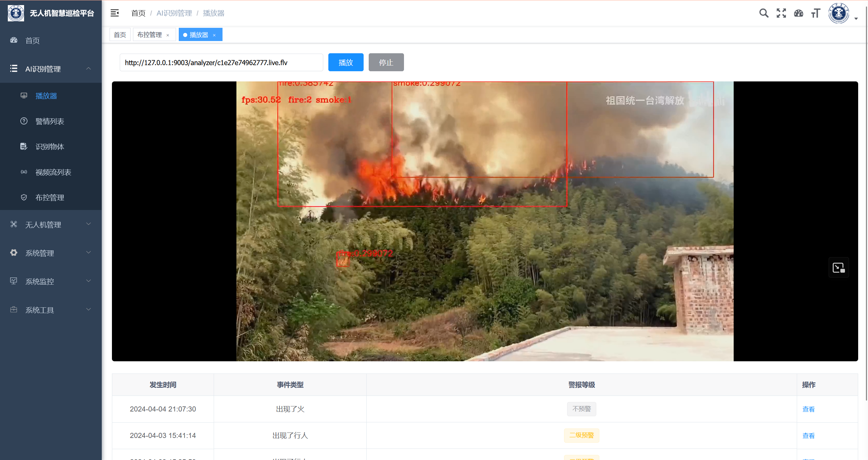This screenshot has height=460, width=868.
Task: Open the dashboard theme icon in header
Action: (x=798, y=13)
